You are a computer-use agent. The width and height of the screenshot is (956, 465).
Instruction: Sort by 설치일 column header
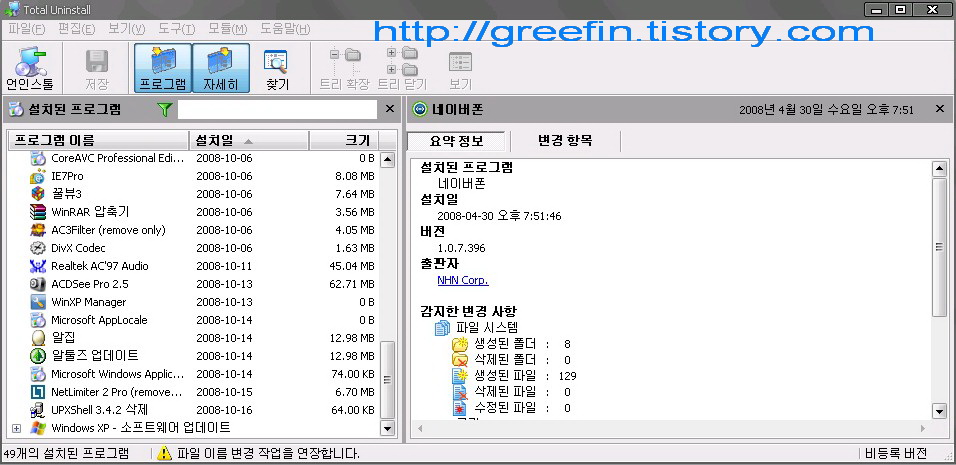point(249,141)
